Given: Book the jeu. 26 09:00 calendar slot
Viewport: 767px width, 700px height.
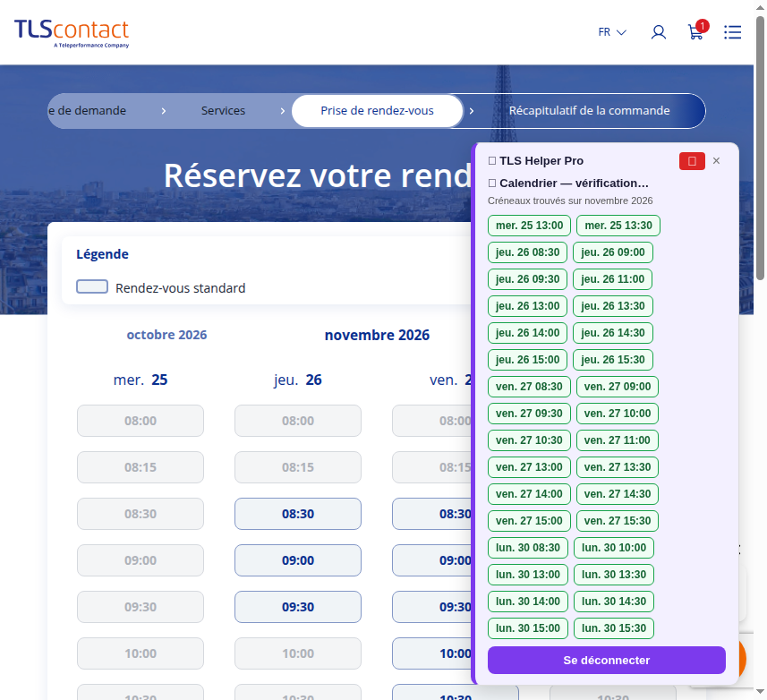Looking at the screenshot, I should [x=298, y=560].
